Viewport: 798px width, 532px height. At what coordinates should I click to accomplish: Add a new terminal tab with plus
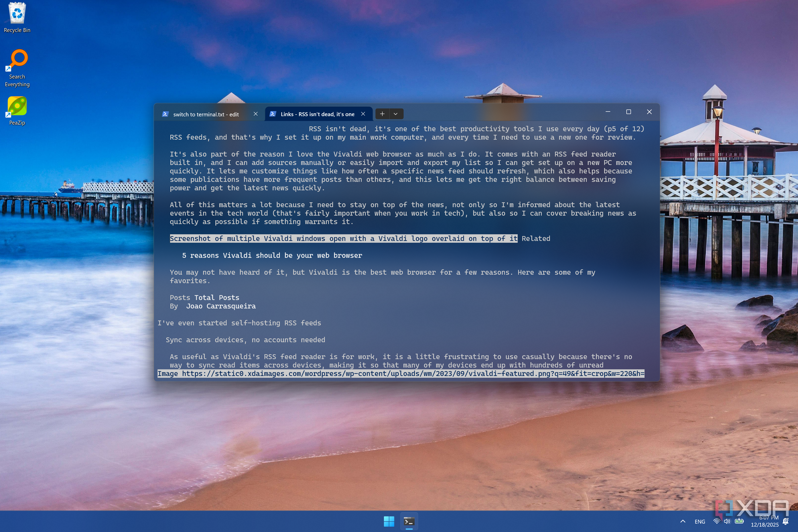[x=382, y=114]
